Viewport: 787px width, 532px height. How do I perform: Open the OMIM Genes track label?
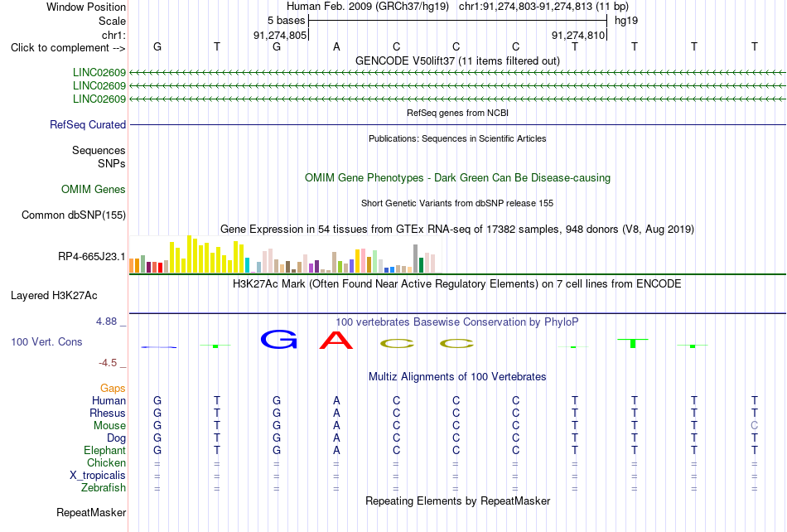(94, 189)
